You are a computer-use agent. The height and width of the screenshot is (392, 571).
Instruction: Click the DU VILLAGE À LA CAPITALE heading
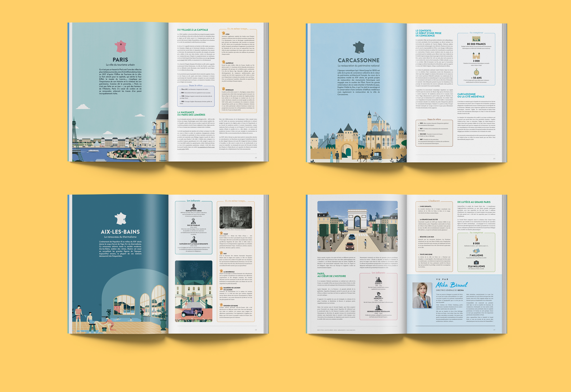192,30
